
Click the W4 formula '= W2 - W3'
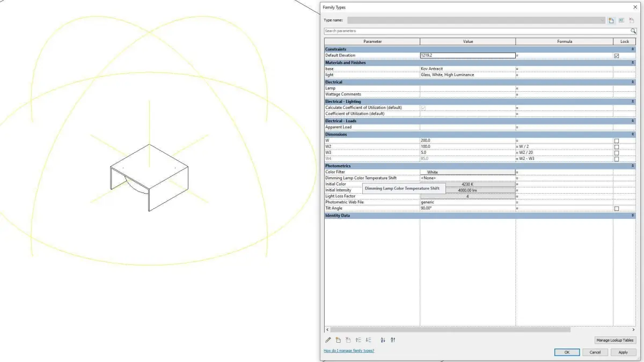click(x=526, y=159)
